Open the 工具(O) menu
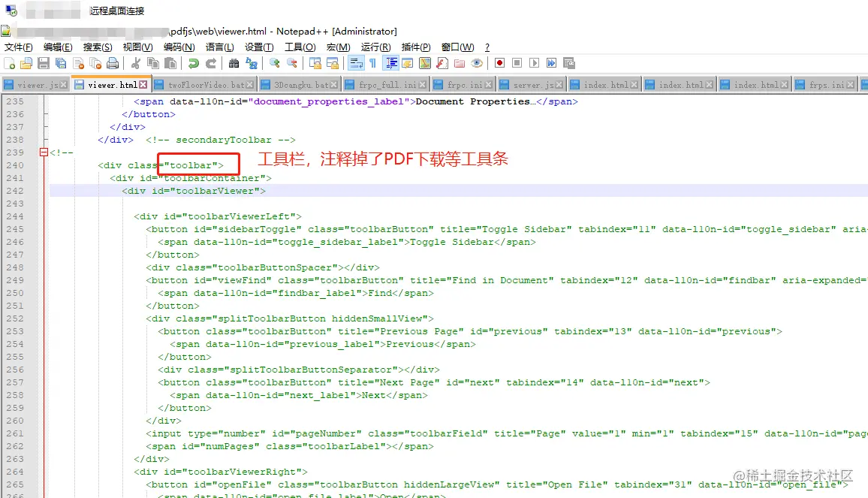Image resolution: width=868 pixels, height=498 pixels. (x=300, y=47)
